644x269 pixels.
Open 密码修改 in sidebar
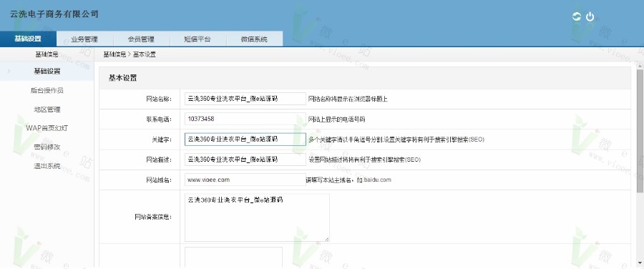[x=47, y=147]
